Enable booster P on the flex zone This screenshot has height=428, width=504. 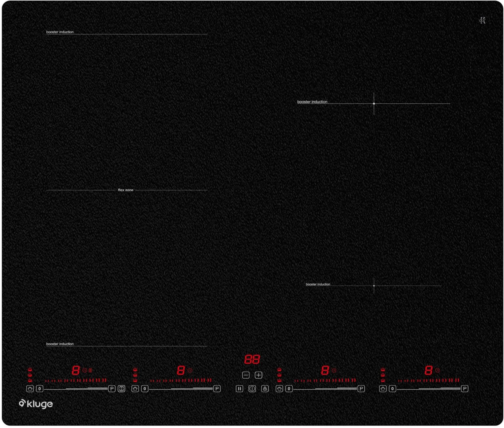pyautogui.click(x=112, y=389)
